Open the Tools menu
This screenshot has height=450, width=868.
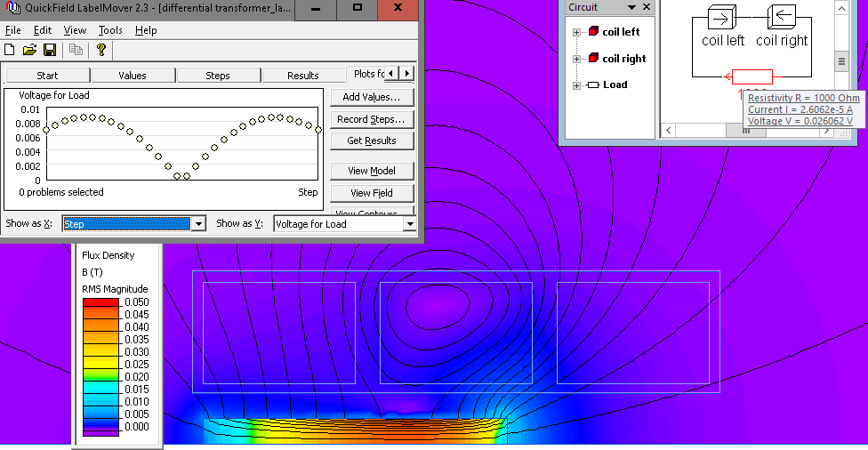(110, 30)
